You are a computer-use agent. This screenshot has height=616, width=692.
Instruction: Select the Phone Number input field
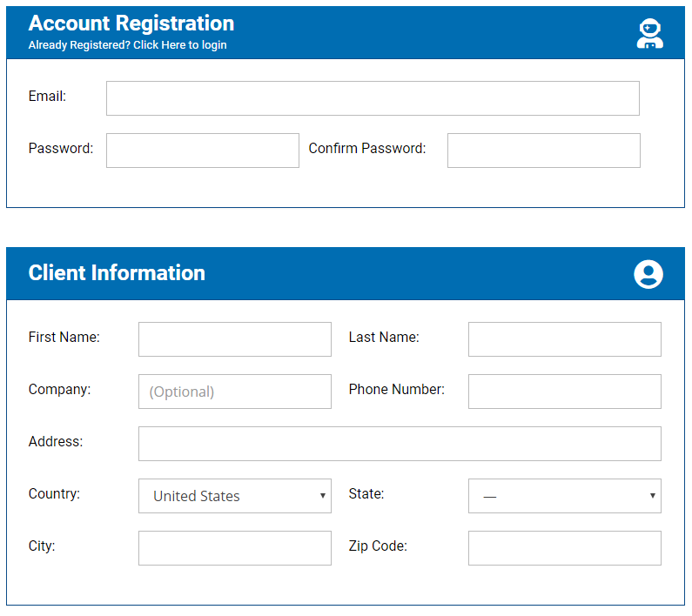pyautogui.click(x=564, y=392)
